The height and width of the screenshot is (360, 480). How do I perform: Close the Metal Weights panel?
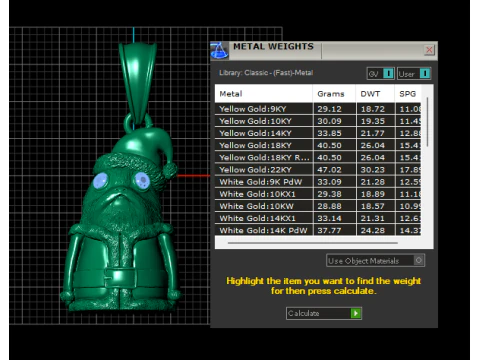[x=429, y=50]
